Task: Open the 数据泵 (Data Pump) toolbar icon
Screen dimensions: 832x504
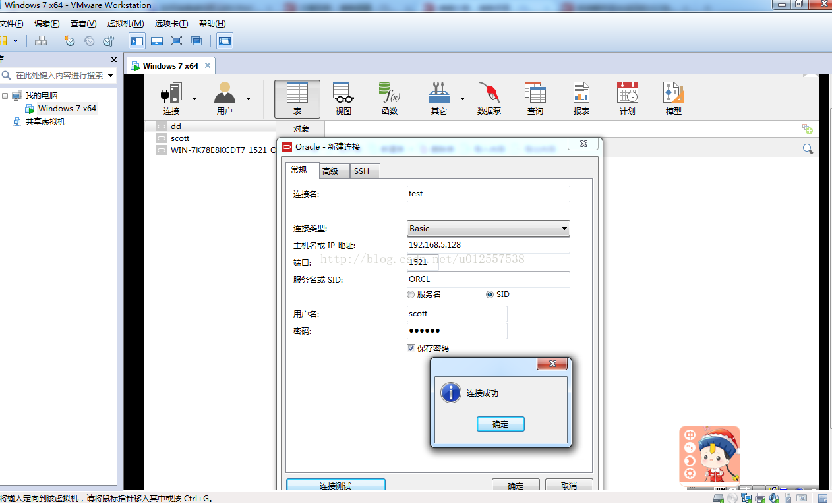Action: tap(489, 99)
